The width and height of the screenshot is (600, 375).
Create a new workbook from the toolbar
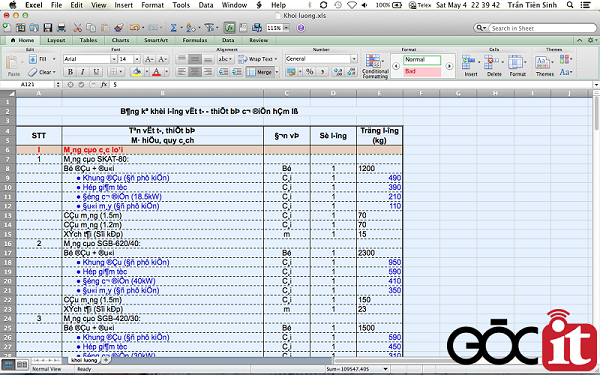7,27
